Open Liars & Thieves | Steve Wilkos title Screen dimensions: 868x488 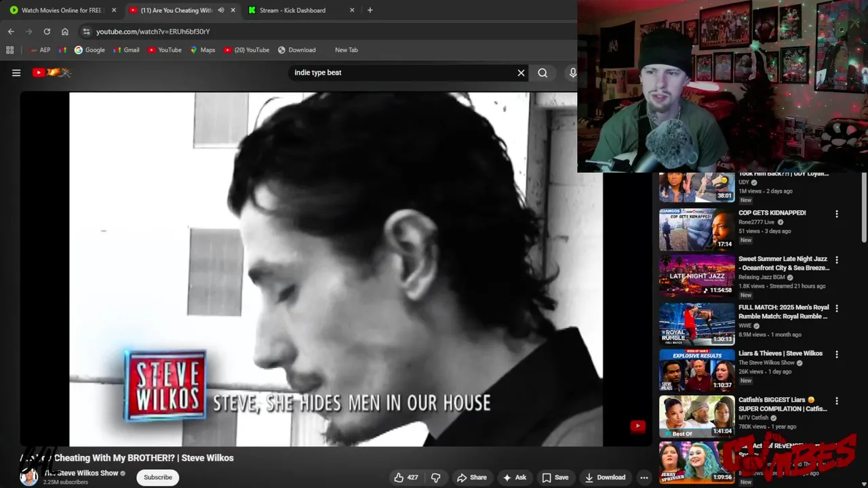point(781,353)
